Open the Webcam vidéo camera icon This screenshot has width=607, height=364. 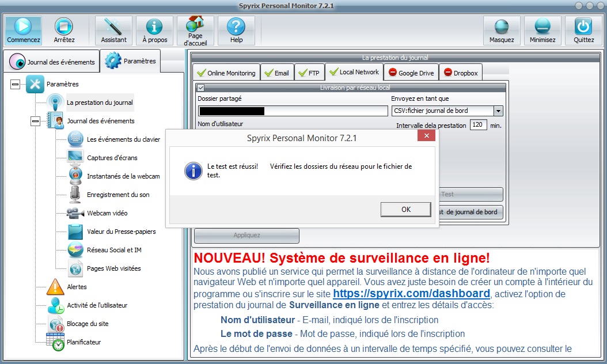(x=75, y=213)
